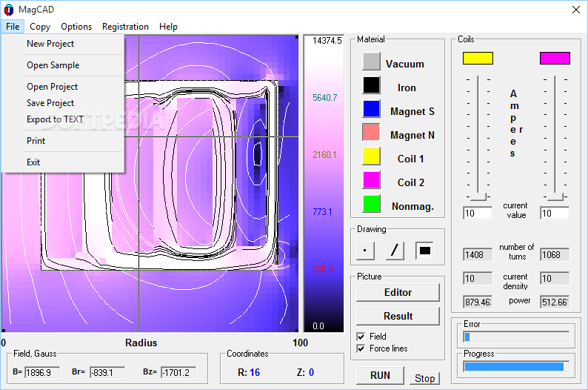Toggle the Field checkbox
588x390 pixels.
click(x=361, y=337)
